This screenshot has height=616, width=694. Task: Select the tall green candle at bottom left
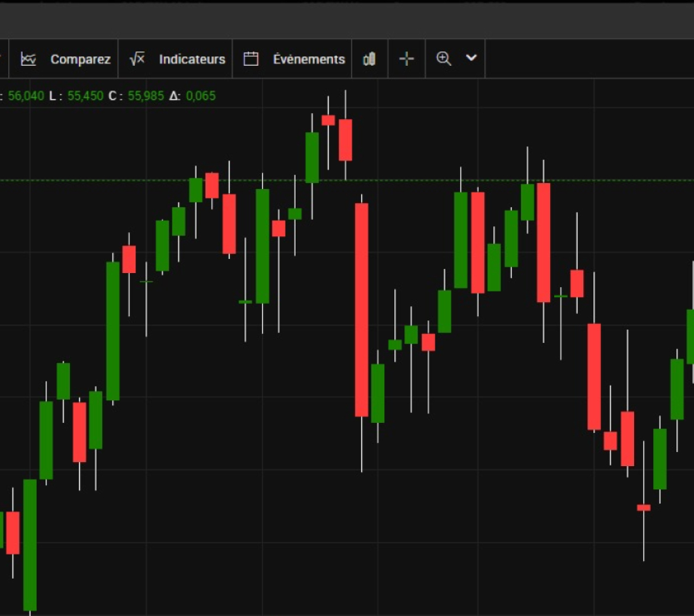point(30,544)
